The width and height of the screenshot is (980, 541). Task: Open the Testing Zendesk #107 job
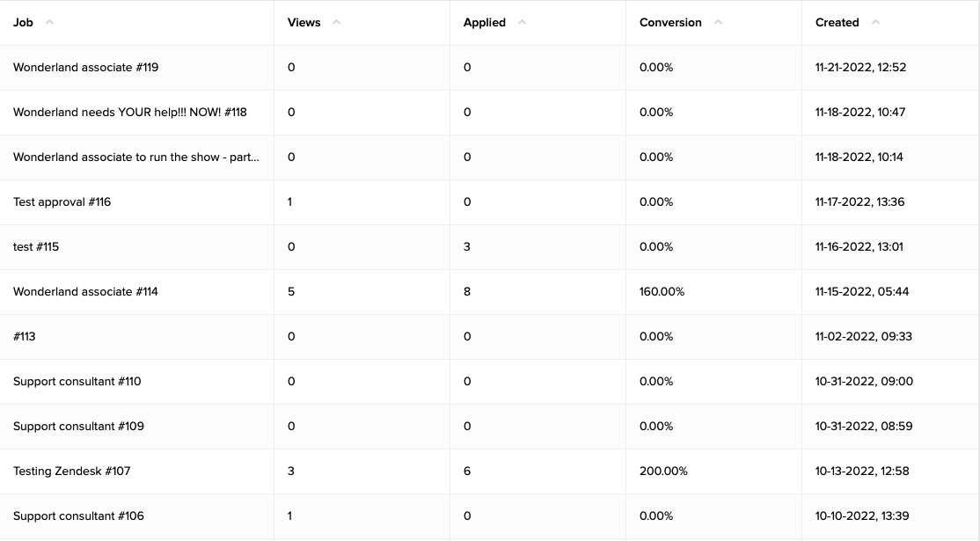71,471
